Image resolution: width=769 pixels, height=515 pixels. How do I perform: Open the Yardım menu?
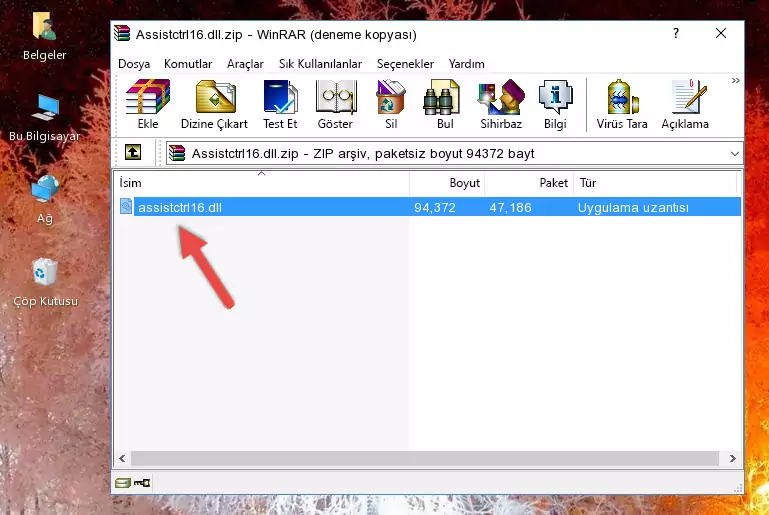[466, 64]
